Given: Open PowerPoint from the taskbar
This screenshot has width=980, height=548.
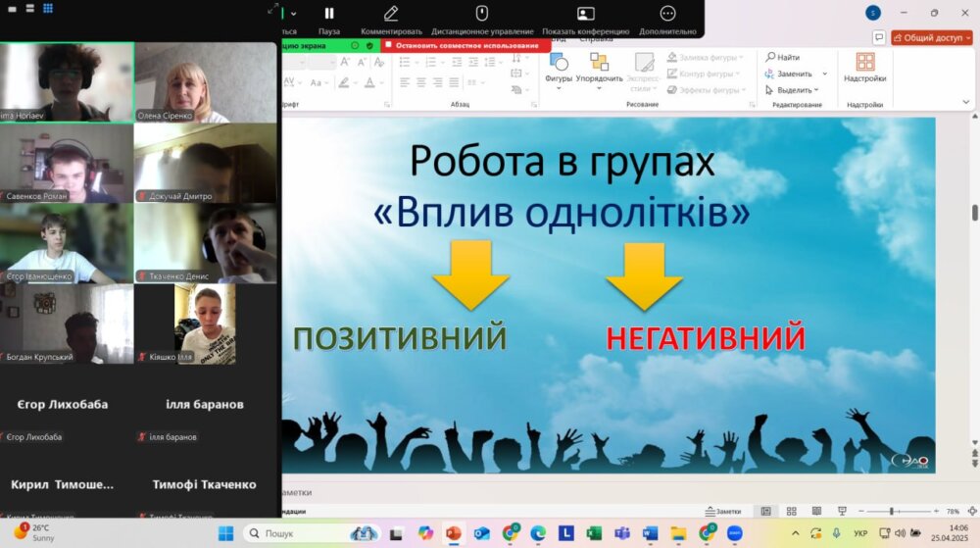Looking at the screenshot, I should tap(453, 533).
